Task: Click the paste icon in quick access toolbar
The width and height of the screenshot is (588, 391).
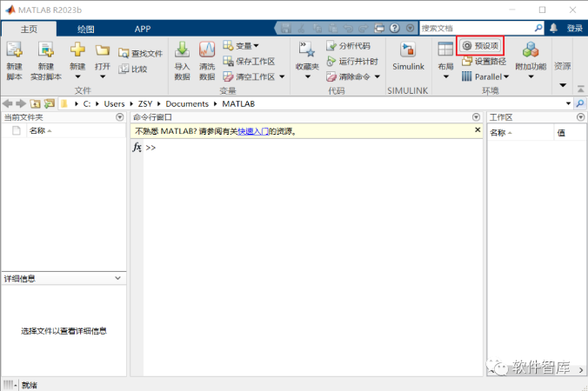Action: point(333,28)
